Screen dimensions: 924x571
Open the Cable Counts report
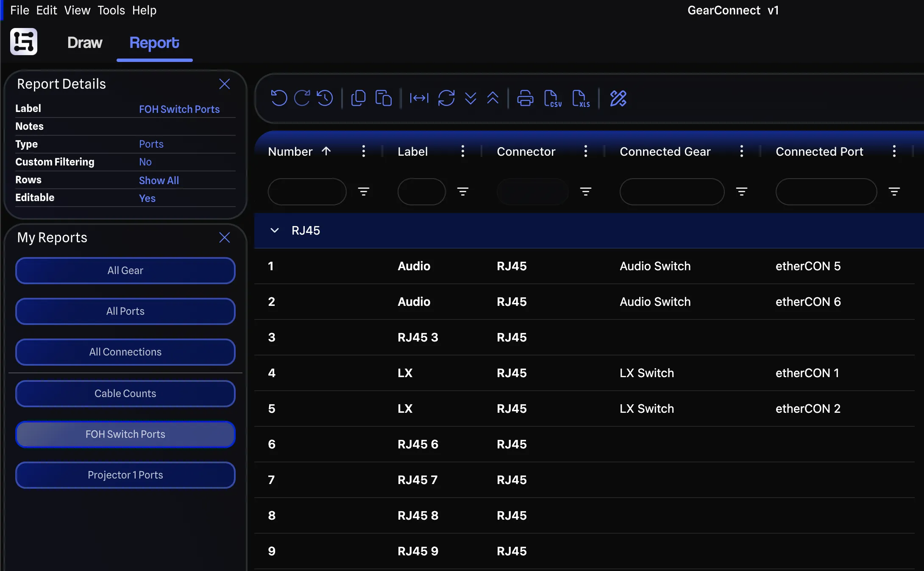point(125,394)
